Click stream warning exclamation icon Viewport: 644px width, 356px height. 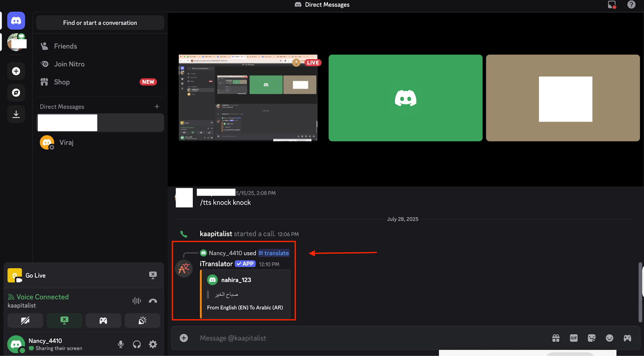click(296, 62)
